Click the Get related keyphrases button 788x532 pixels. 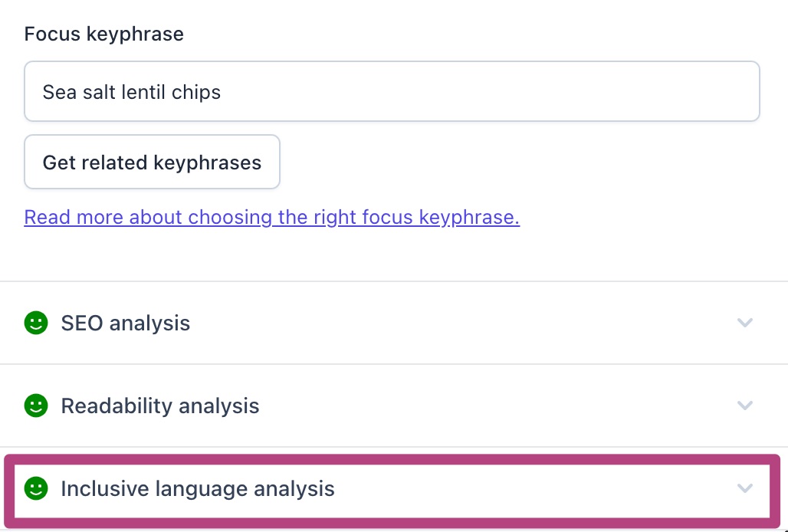pos(152,162)
